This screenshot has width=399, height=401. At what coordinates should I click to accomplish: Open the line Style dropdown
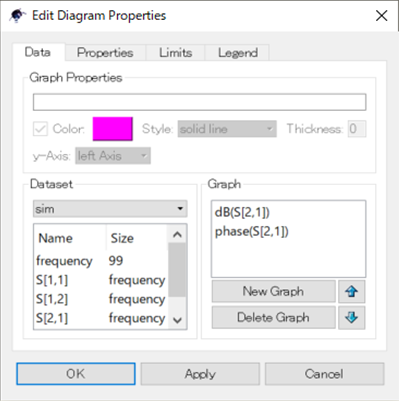227,129
